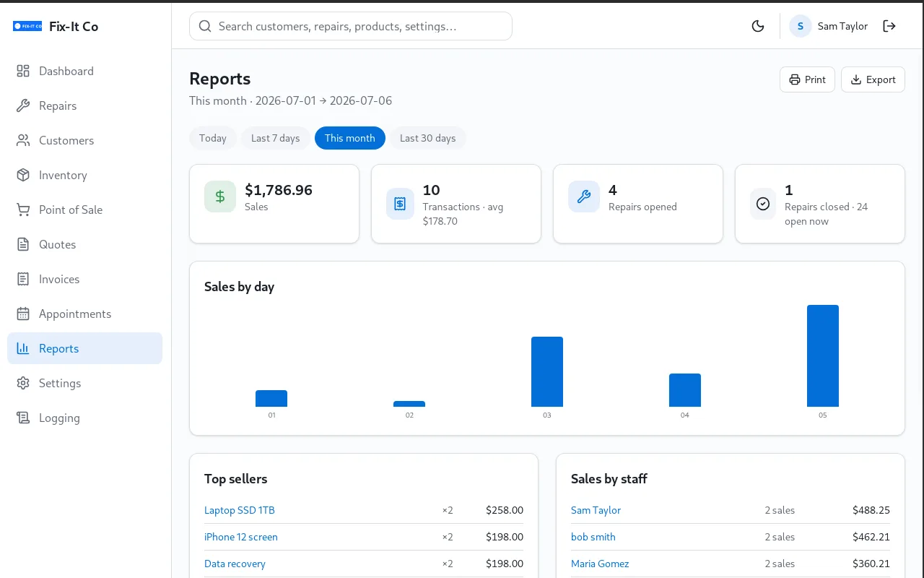Focus the search customers, repairs, products field

coord(351,26)
